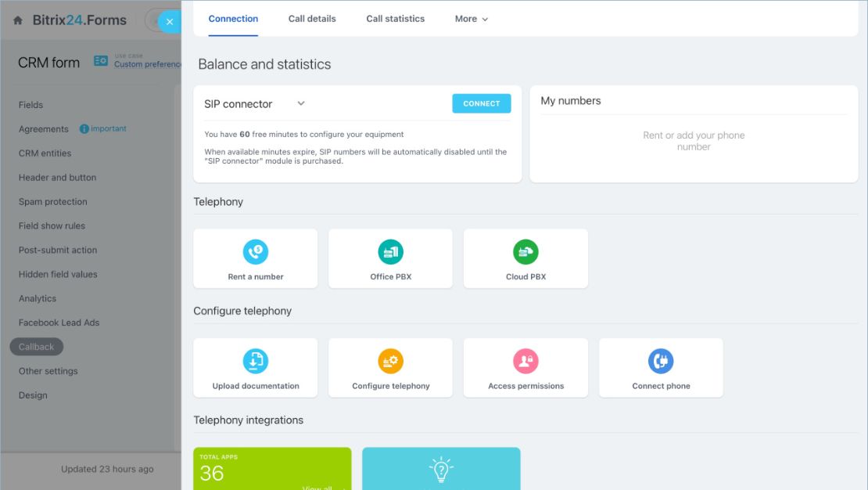Open Other settings section

[x=48, y=371]
